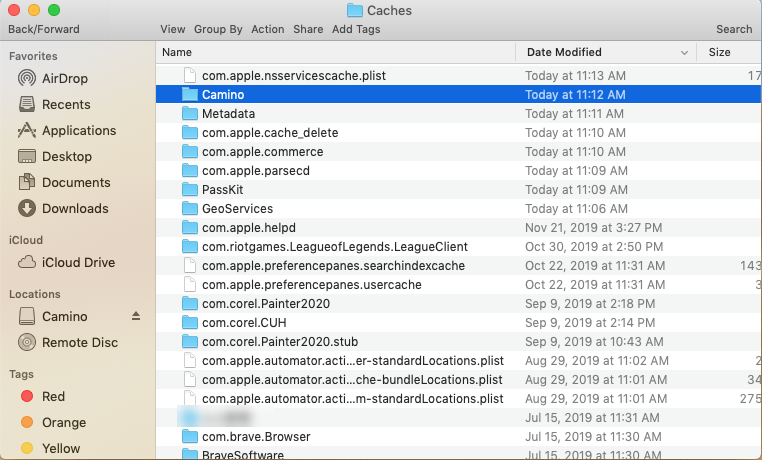Click the iCloud Drive cloud icon
This screenshot has height=460, width=762.
(27, 262)
